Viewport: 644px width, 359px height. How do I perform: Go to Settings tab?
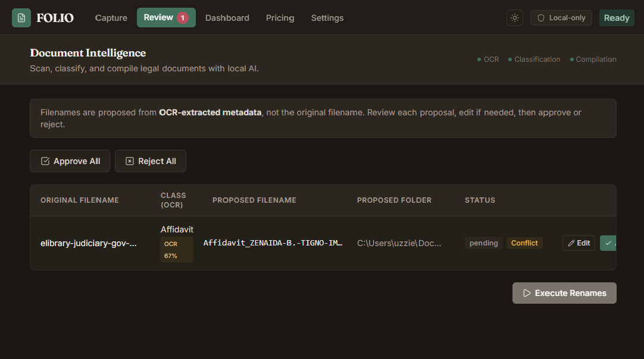(327, 18)
